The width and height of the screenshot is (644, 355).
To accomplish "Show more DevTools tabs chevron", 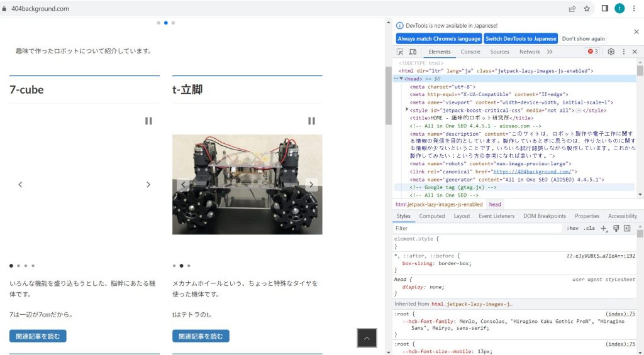I will pos(550,52).
